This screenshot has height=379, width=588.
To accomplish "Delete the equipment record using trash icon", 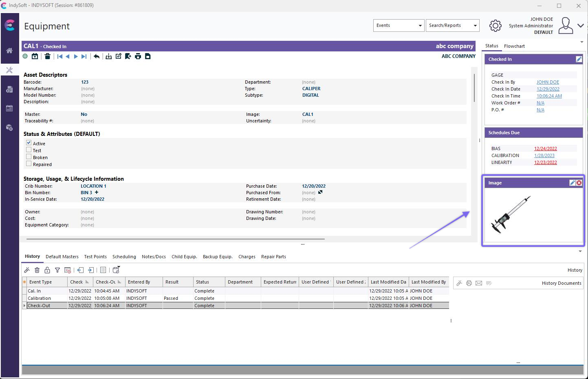I will pos(47,56).
